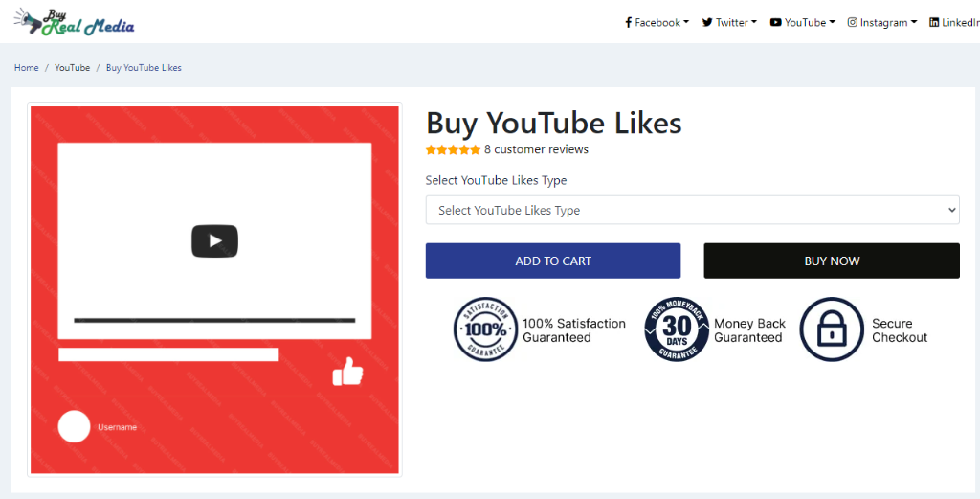Click the thumbs-up icon in product image
Viewport: 980px width, 499px height.
(x=347, y=371)
